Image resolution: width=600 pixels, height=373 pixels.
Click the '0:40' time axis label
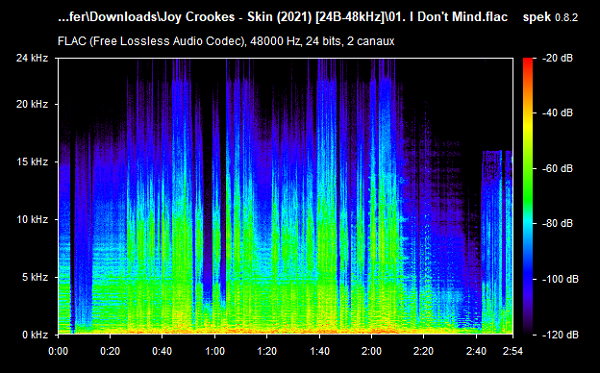tap(162, 351)
